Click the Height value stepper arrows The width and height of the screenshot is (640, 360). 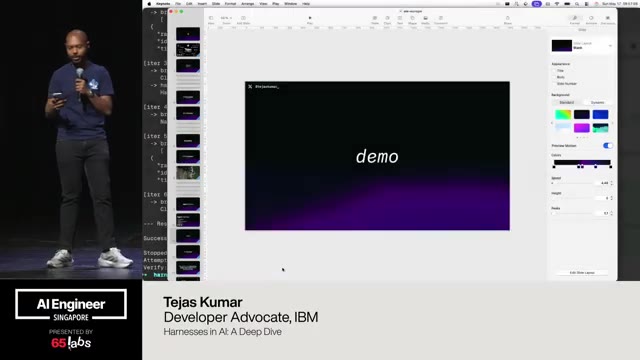click(611, 198)
